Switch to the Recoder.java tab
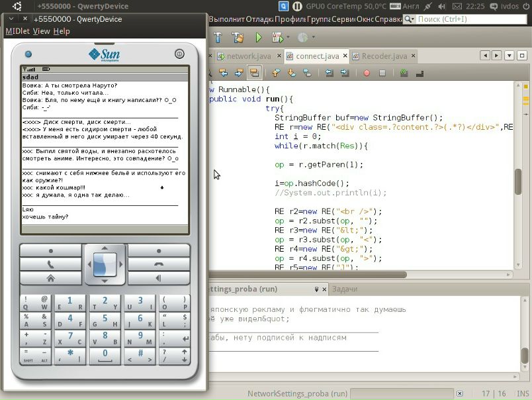The image size is (532, 400). (384, 56)
